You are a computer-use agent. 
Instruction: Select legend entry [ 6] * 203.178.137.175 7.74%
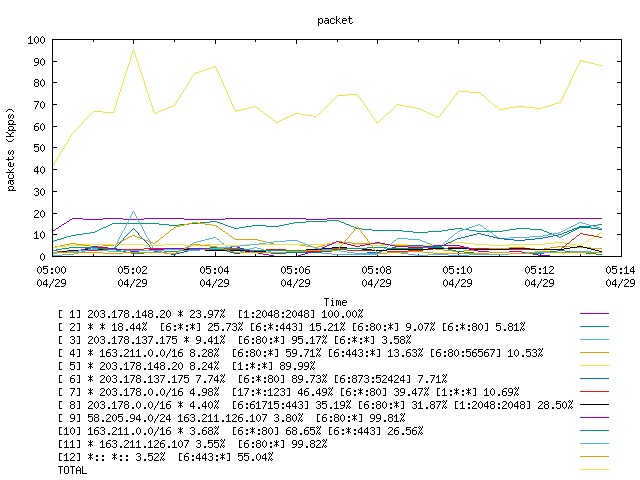click(x=252, y=380)
